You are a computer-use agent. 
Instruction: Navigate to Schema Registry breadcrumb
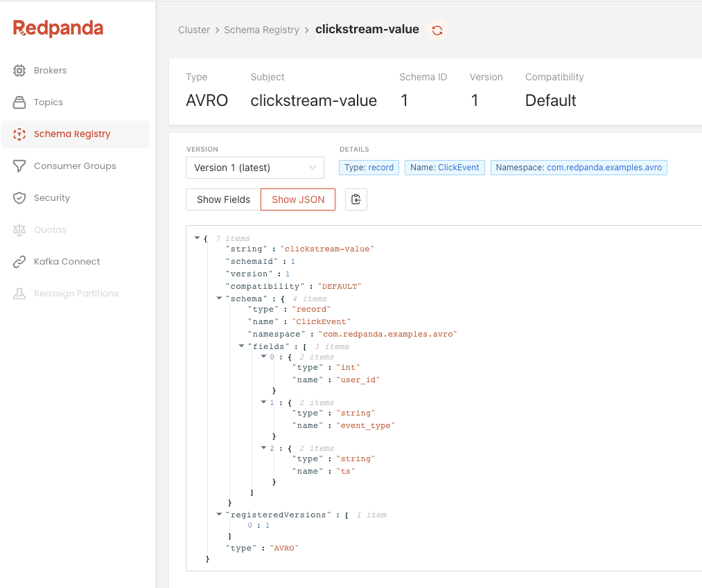(261, 30)
